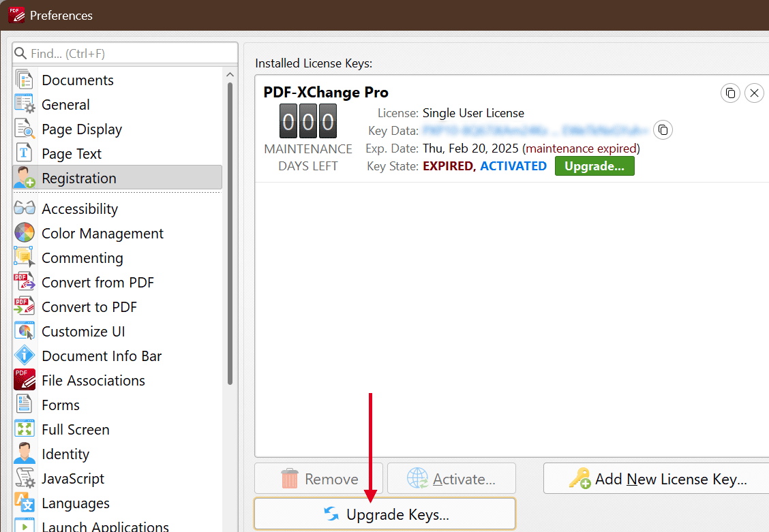Click the General settings icon
This screenshot has width=769, height=532.
pos(24,104)
